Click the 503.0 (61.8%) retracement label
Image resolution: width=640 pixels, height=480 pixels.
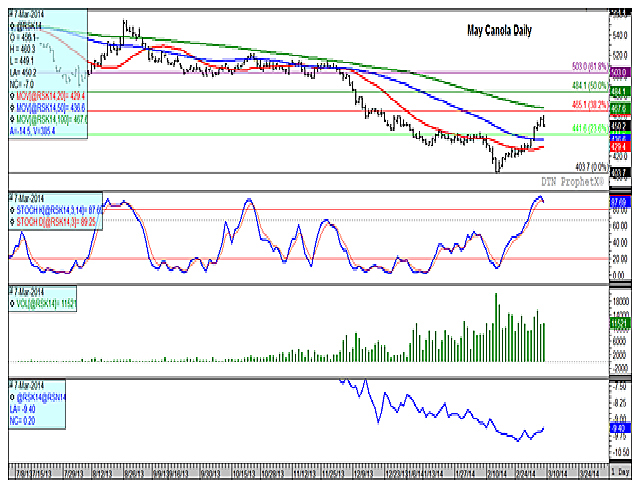[x=590, y=66]
